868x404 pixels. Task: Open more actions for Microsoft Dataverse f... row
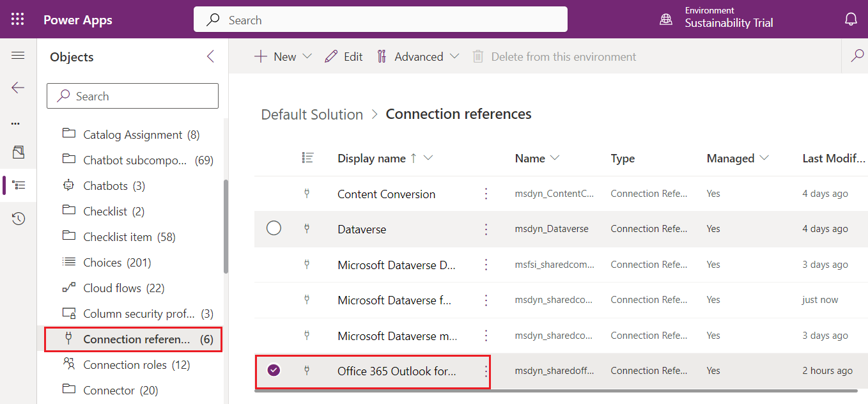(486, 300)
